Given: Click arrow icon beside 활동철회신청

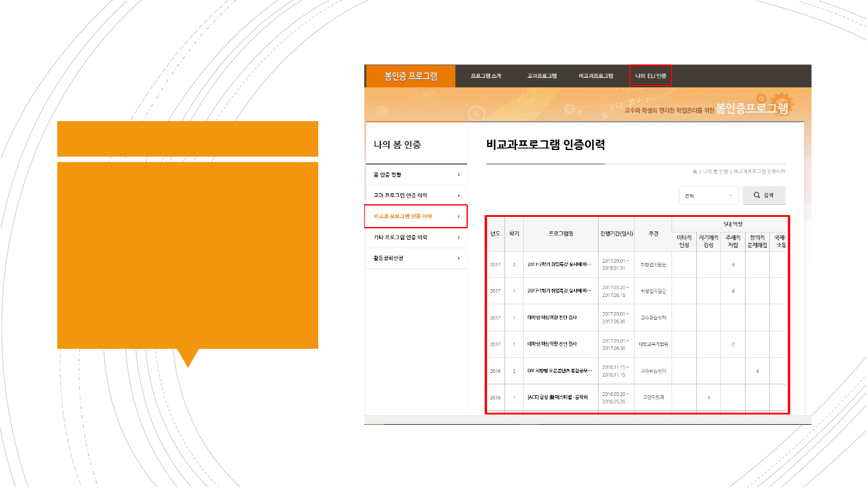Looking at the screenshot, I should [459, 258].
